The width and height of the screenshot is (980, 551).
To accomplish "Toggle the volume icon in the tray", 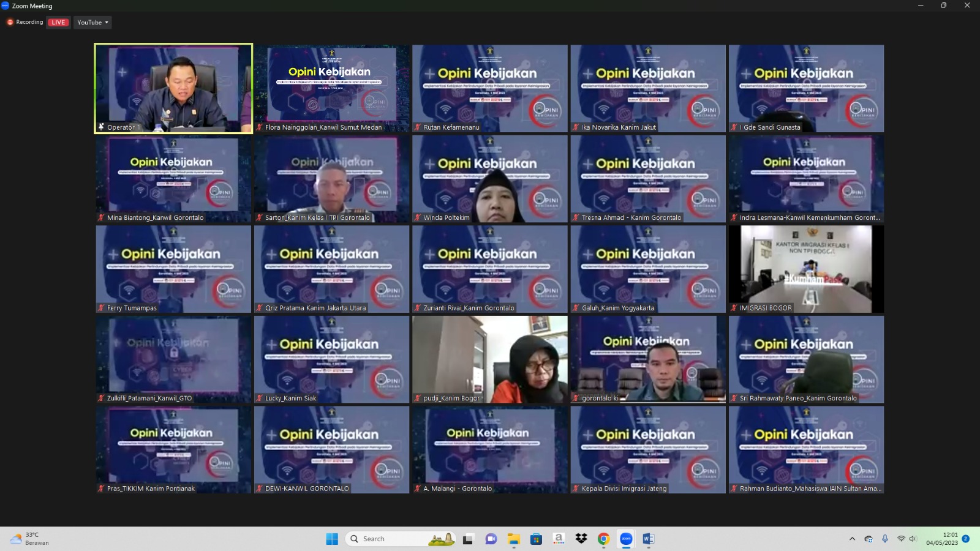I will pos(913,539).
